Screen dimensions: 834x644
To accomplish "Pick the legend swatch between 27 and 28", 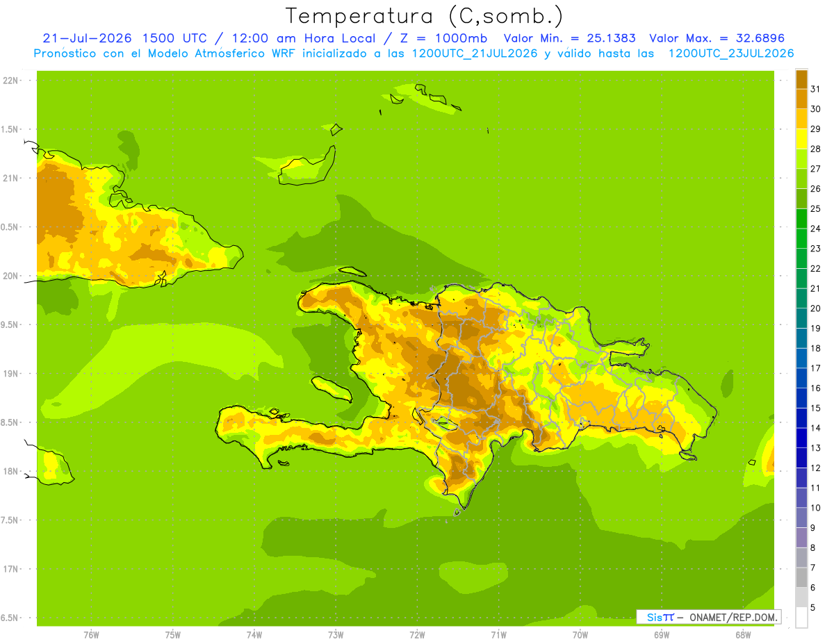I will [801, 158].
